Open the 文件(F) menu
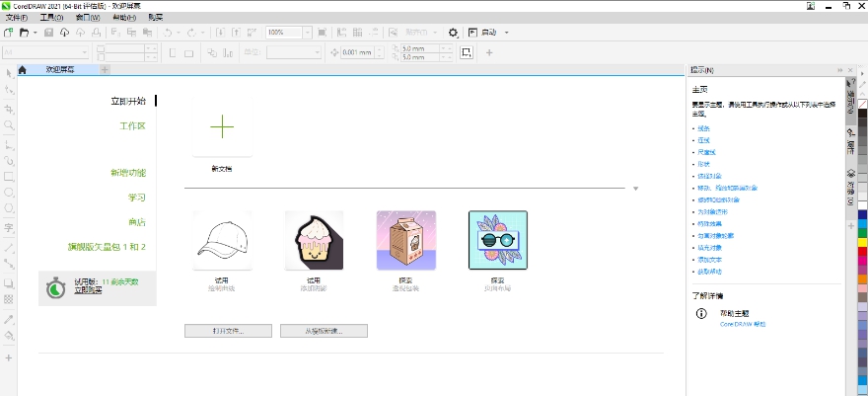This screenshot has width=868, height=396. [x=16, y=18]
